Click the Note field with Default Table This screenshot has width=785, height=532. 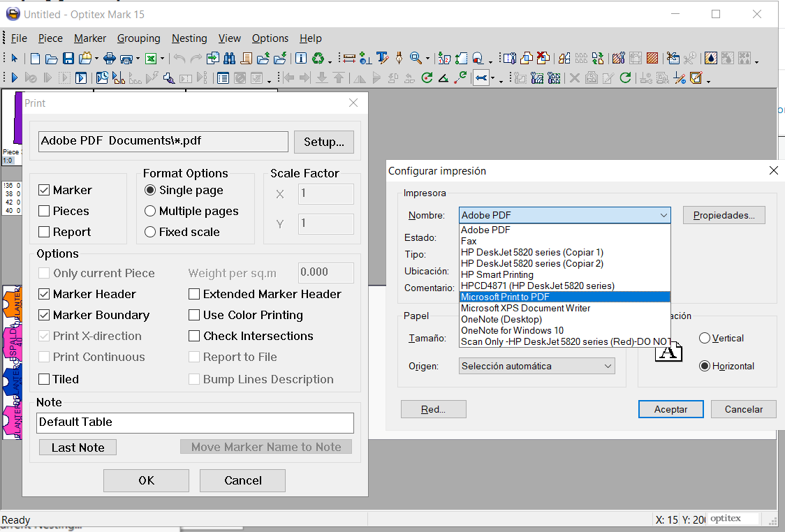196,423
